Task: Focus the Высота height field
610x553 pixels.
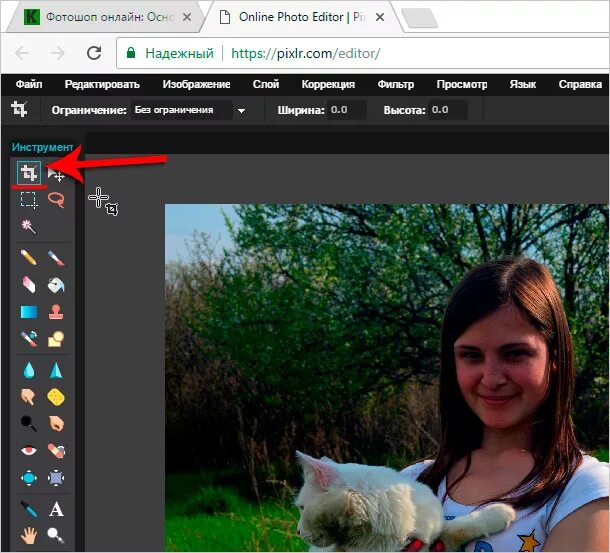Action: click(x=447, y=110)
